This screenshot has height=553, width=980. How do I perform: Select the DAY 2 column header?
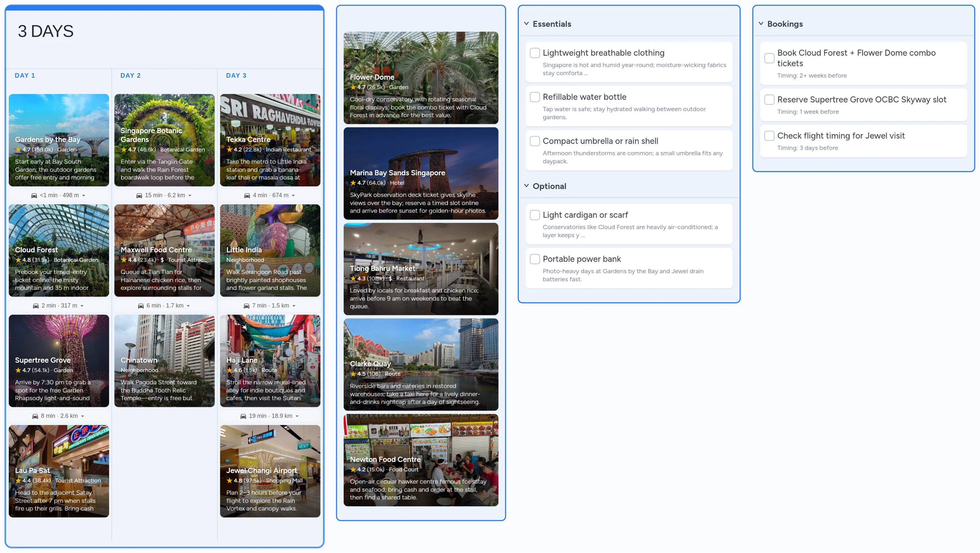(x=130, y=76)
